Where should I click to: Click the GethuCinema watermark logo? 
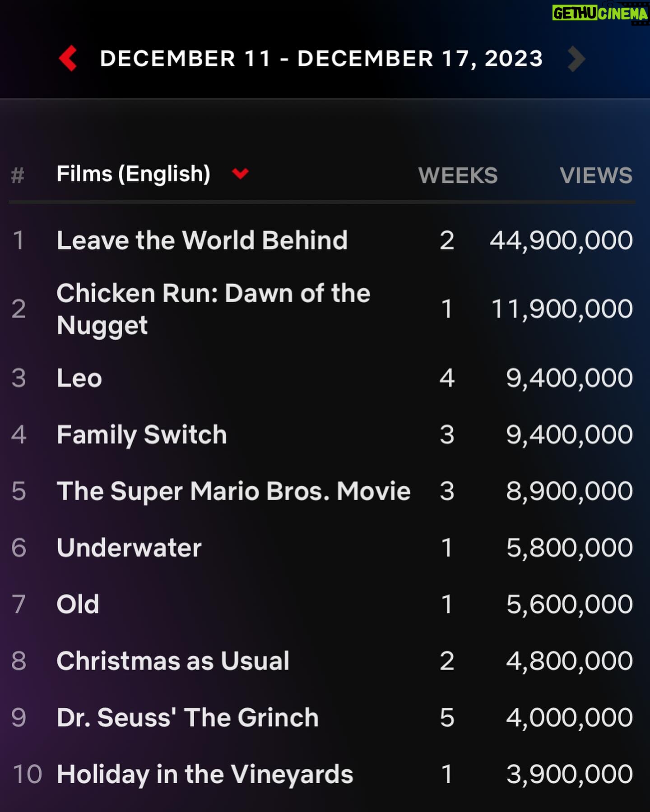(600, 13)
